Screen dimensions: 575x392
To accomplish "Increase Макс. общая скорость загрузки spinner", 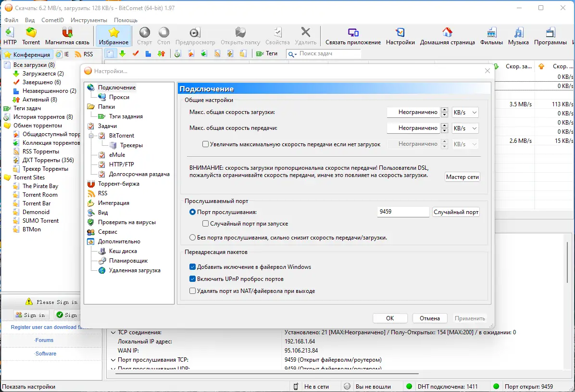I will (444, 110).
